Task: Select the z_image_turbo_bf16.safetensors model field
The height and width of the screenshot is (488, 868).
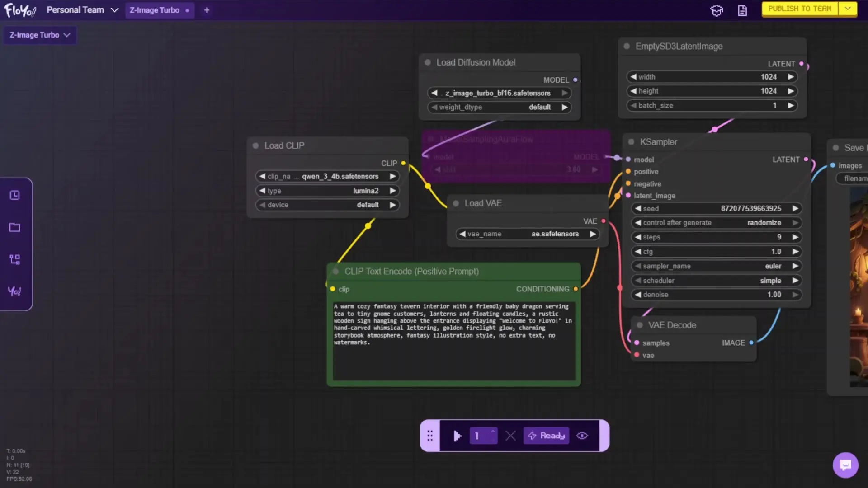Action: point(499,93)
